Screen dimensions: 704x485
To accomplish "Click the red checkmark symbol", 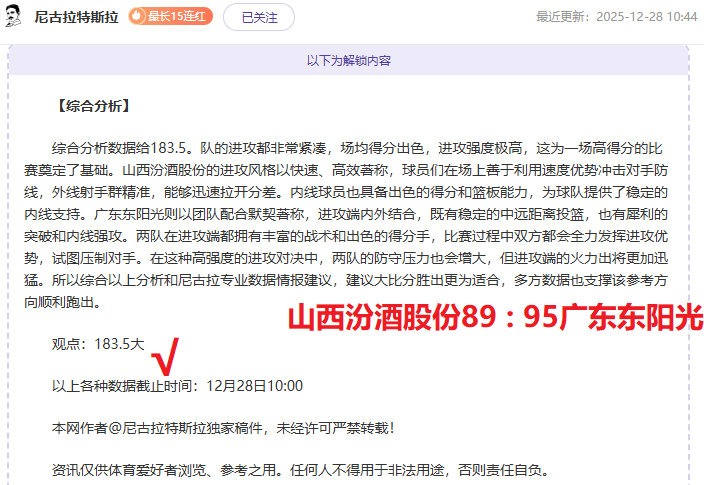I will pos(164,357).
